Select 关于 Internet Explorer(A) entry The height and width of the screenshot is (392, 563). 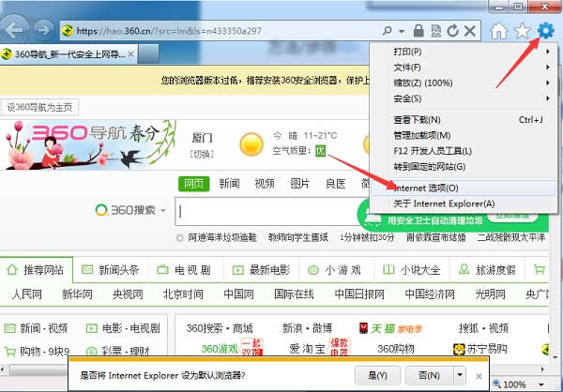point(464,204)
